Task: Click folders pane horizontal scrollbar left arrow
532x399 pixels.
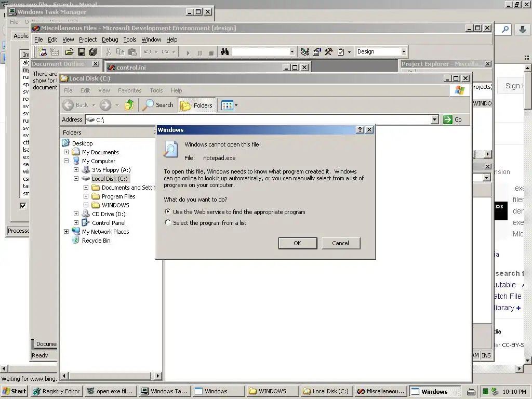Action: pos(64,376)
